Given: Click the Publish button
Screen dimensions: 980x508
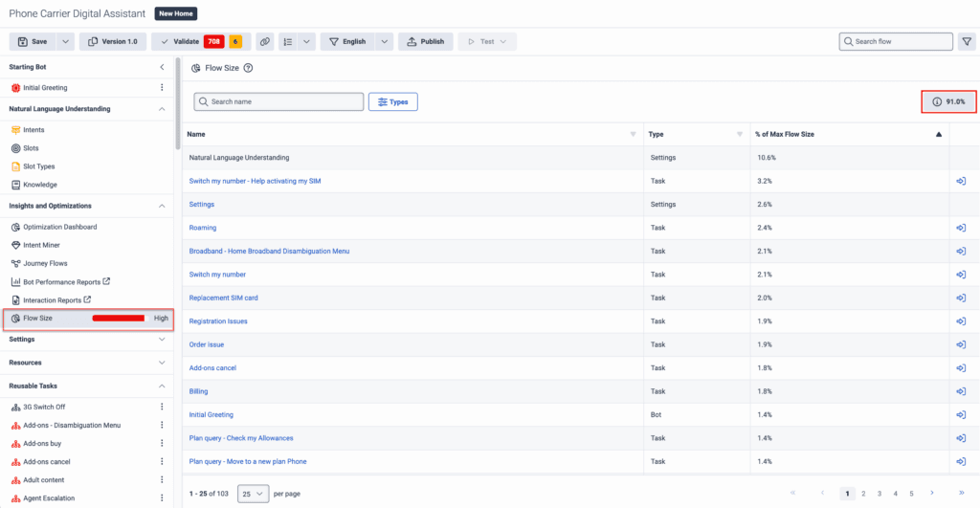Looking at the screenshot, I should 426,42.
